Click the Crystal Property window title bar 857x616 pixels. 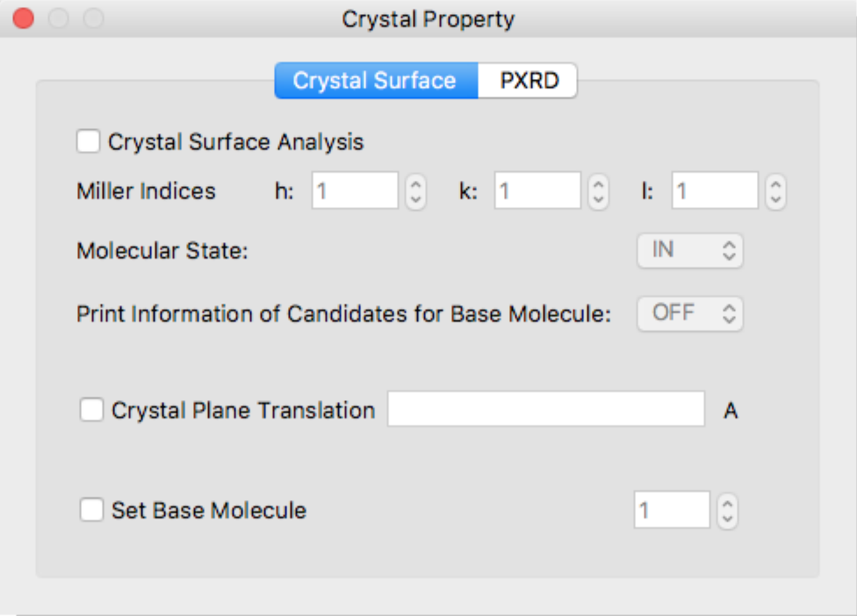[x=428, y=14]
